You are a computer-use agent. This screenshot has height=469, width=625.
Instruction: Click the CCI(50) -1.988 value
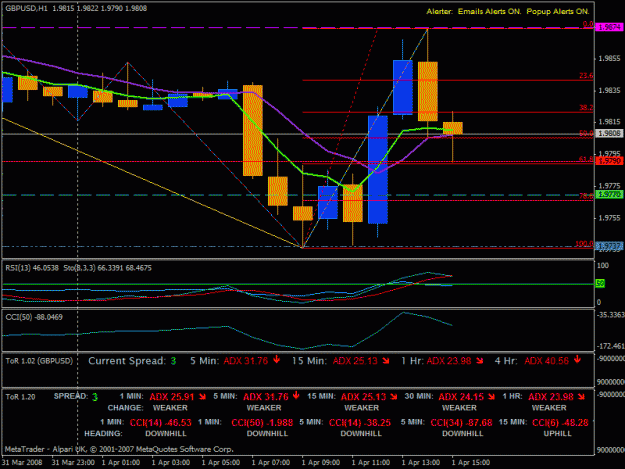pyautogui.click(x=262, y=422)
